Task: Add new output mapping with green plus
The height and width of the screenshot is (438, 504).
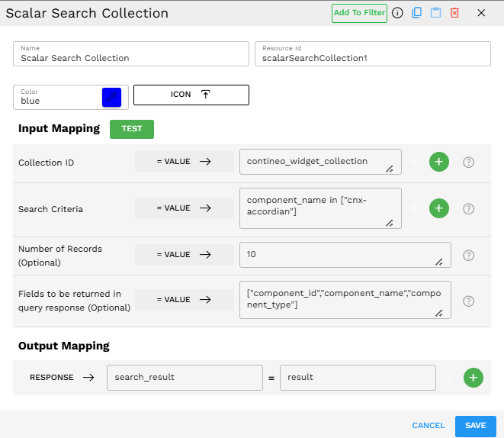Action: (474, 377)
